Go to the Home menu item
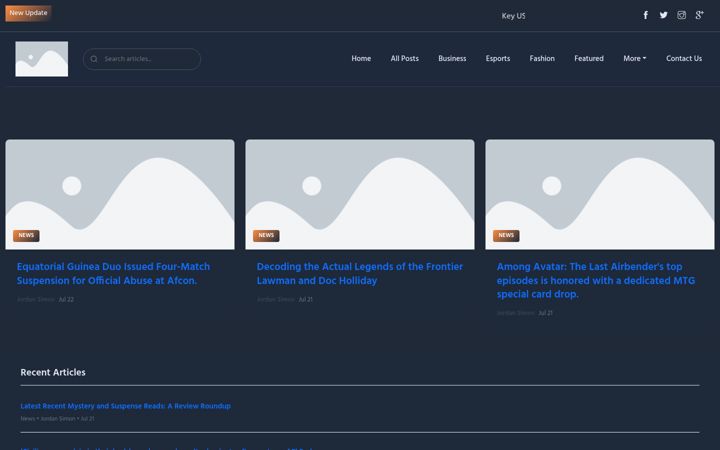The image size is (720, 450). point(361,58)
